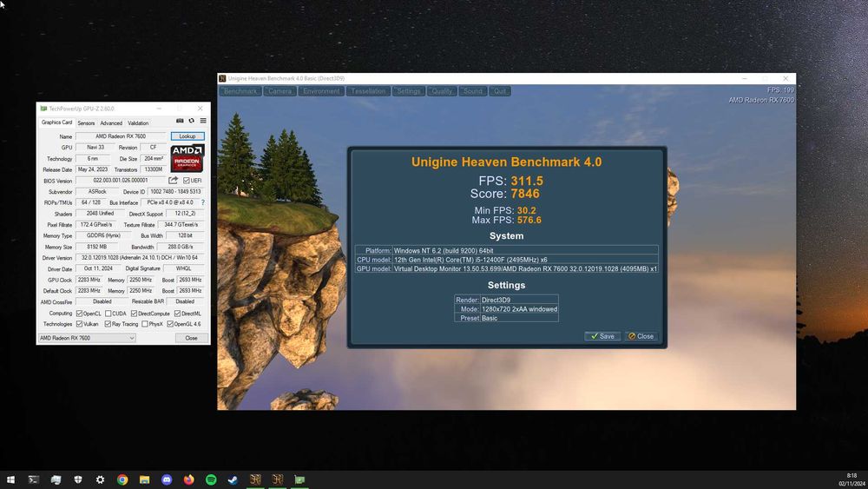Open GPU-Z hamburger menu icon

coord(203,121)
